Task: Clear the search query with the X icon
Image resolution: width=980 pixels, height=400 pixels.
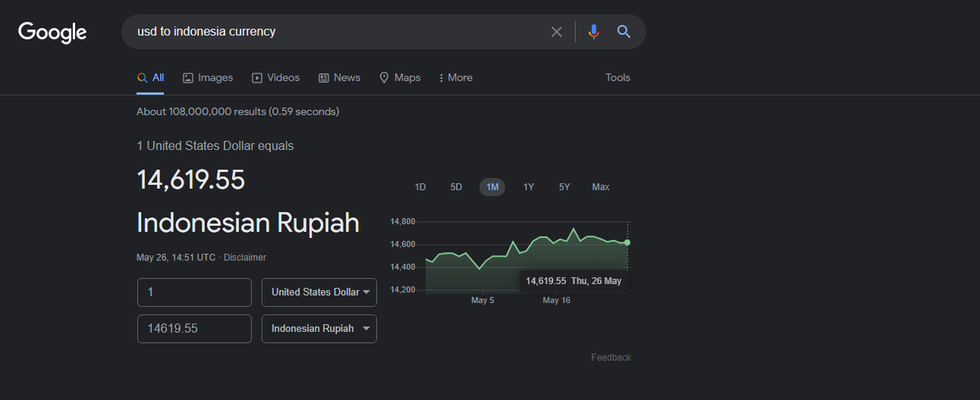Action: (x=557, y=32)
